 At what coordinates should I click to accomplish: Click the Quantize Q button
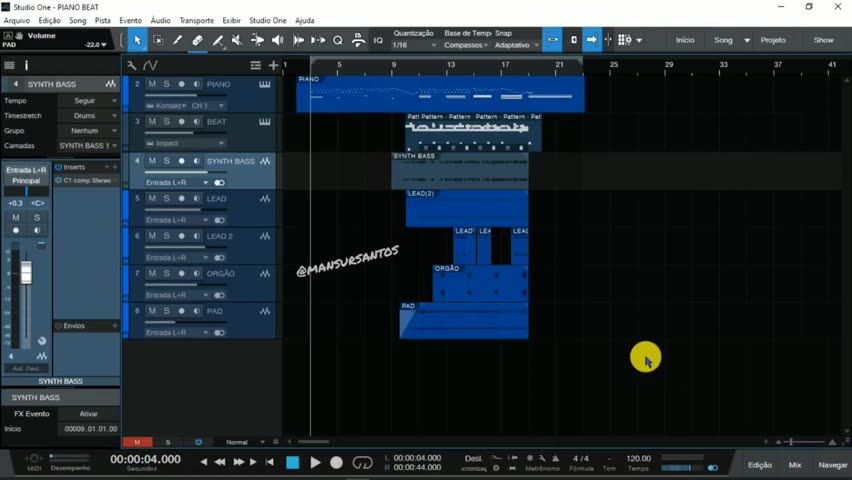point(337,40)
